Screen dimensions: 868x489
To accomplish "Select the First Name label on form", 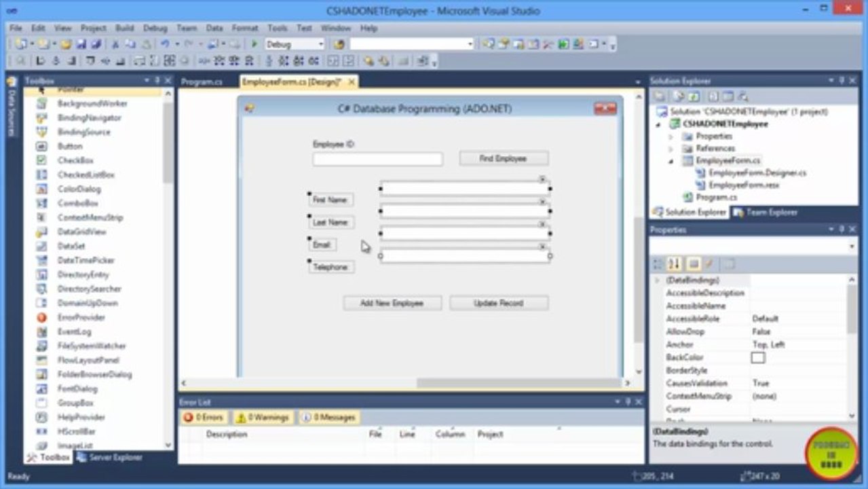I will tap(331, 200).
